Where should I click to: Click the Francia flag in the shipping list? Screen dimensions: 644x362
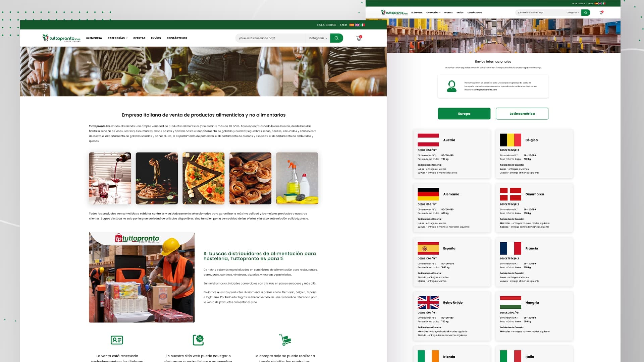[511, 248]
